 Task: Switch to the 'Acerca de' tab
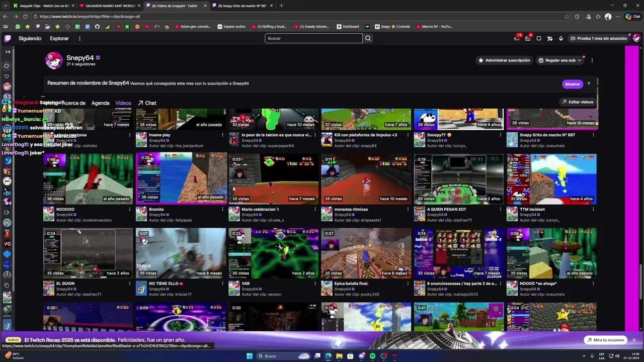tap(74, 103)
